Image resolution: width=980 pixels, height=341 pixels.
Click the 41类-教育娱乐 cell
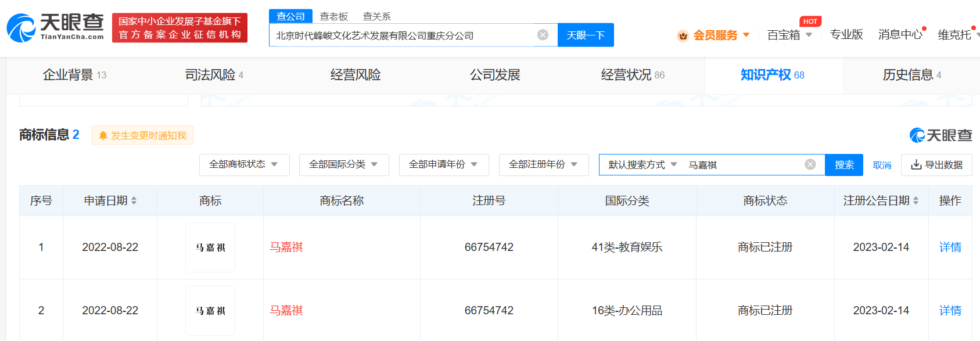[x=627, y=247]
